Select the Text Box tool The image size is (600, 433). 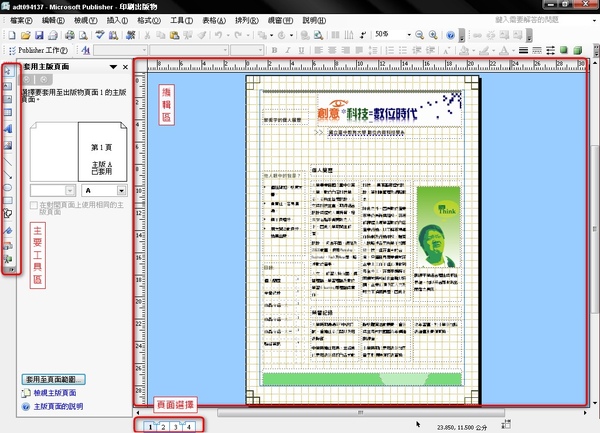[x=8, y=86]
